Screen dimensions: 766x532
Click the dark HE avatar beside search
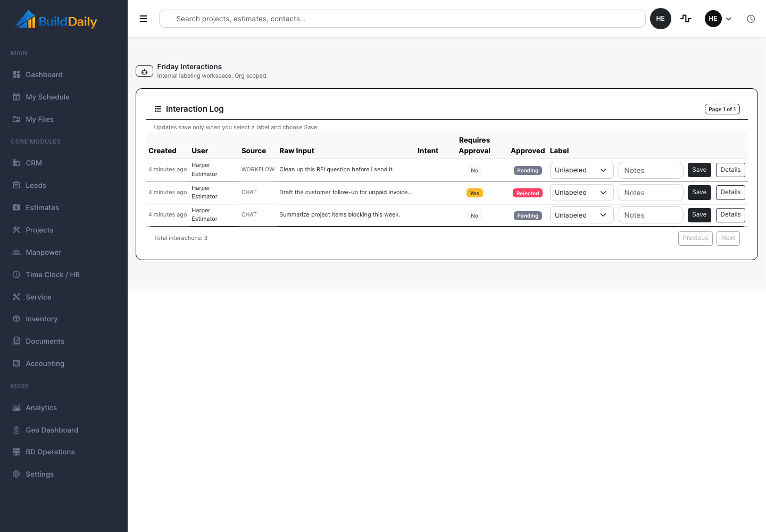pos(661,19)
